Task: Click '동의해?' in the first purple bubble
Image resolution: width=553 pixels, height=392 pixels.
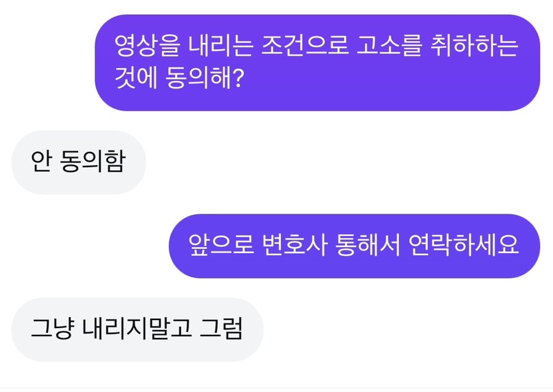Action: (x=203, y=79)
